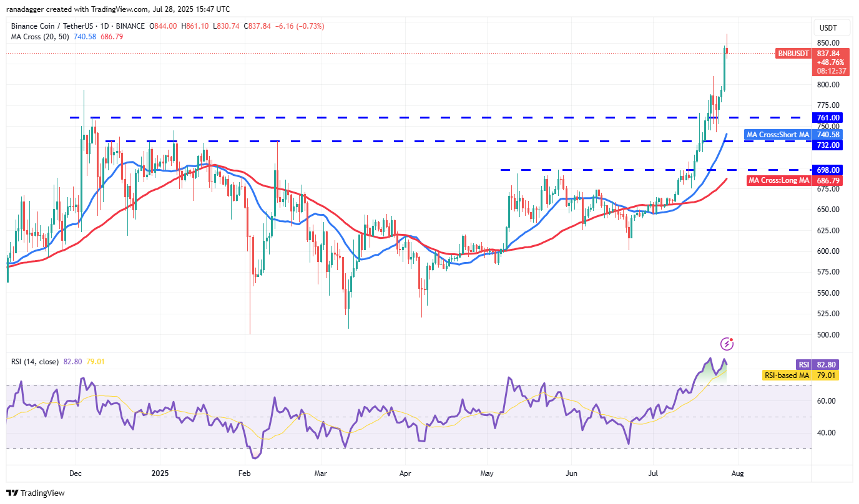Click the 698.00 support level tag
Viewport: 859px width, 504px height.
point(830,170)
